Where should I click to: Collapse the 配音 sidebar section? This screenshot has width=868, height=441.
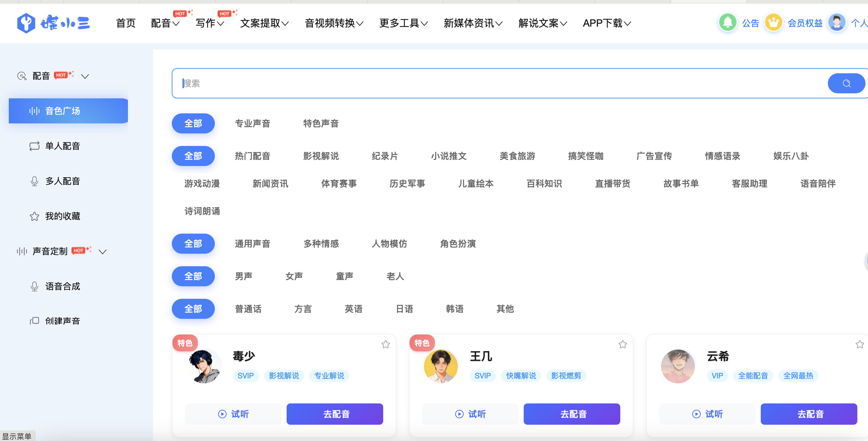85,76
